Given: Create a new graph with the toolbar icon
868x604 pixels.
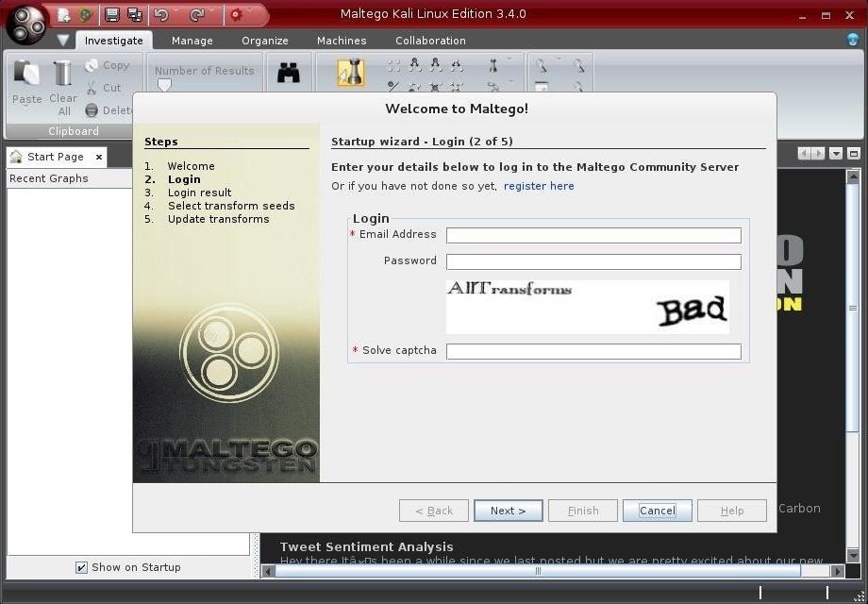Looking at the screenshot, I should [61, 14].
